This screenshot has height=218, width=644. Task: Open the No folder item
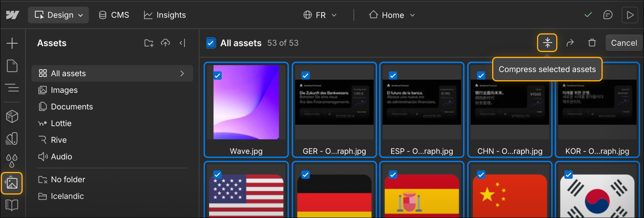(x=62, y=179)
